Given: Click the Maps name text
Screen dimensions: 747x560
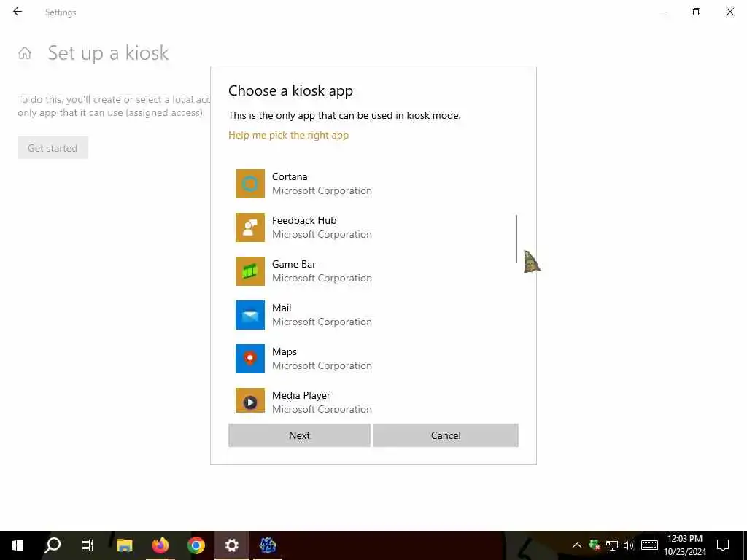Looking at the screenshot, I should pos(285,352).
